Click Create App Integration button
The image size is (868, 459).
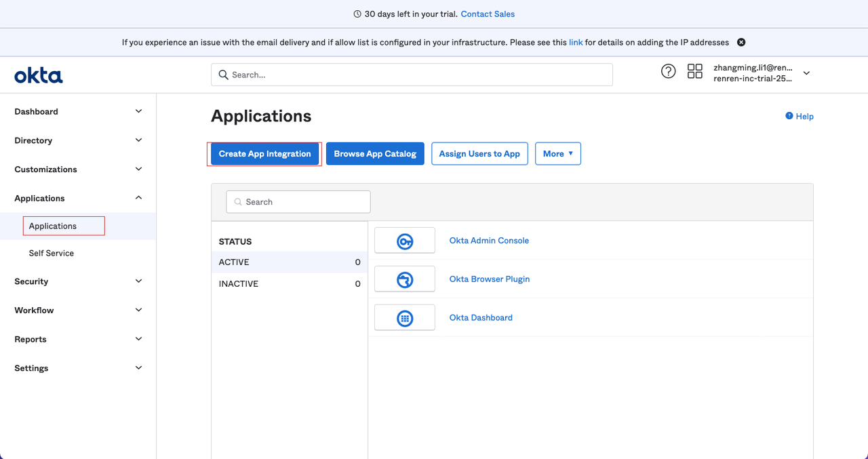[264, 154]
